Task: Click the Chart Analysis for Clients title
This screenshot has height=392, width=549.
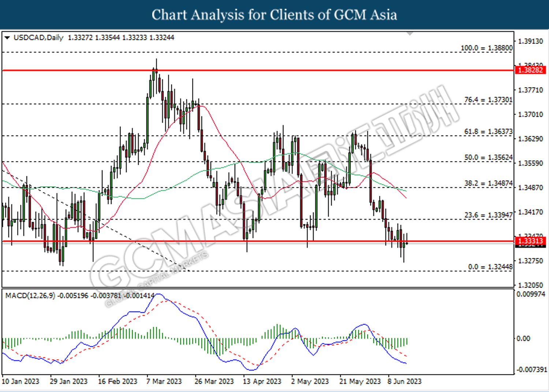Action: (x=274, y=15)
